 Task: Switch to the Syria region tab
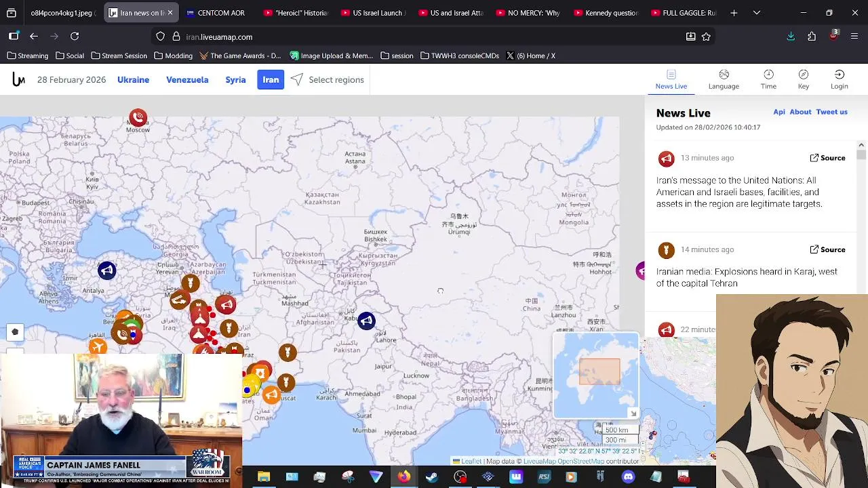click(x=235, y=80)
